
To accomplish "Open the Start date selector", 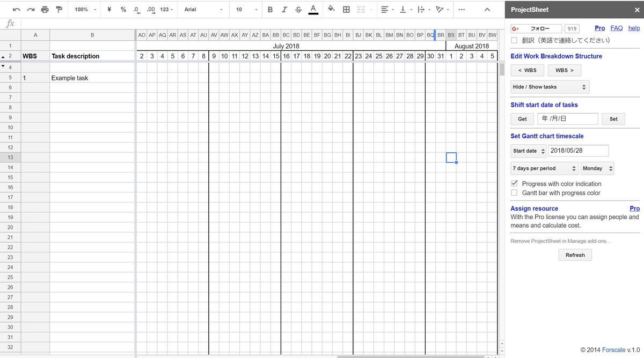I will click(x=529, y=151).
